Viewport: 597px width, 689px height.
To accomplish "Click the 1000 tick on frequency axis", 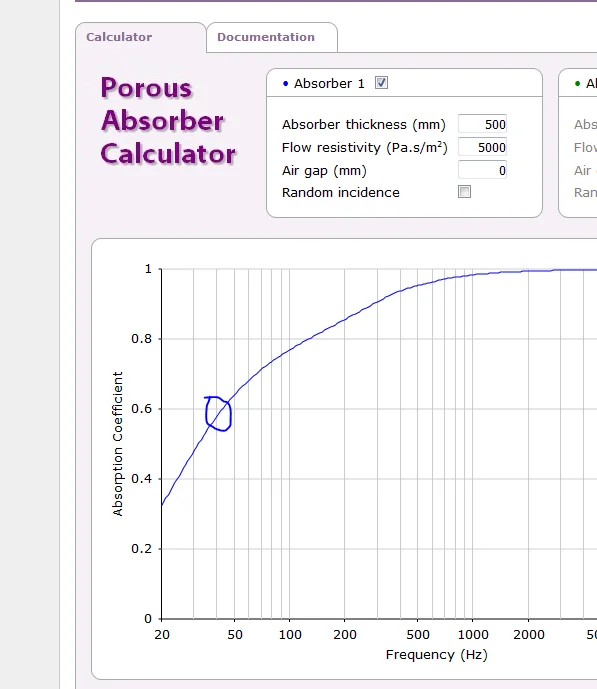I will click(473, 635).
